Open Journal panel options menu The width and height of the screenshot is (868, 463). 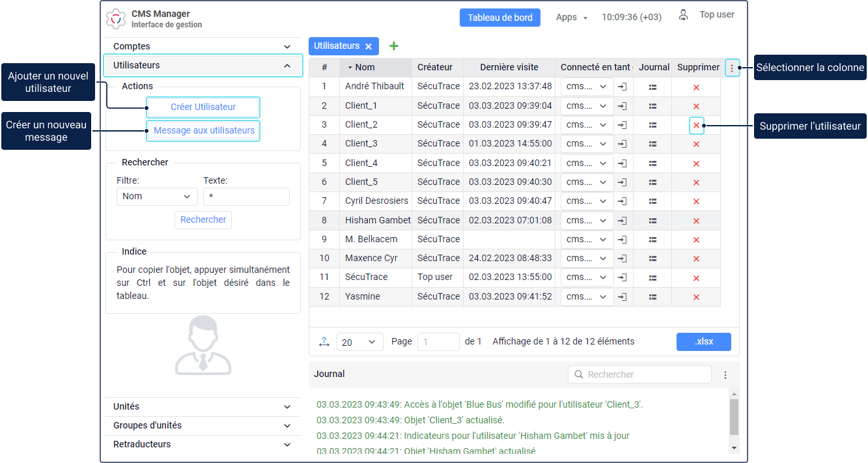[725, 375]
